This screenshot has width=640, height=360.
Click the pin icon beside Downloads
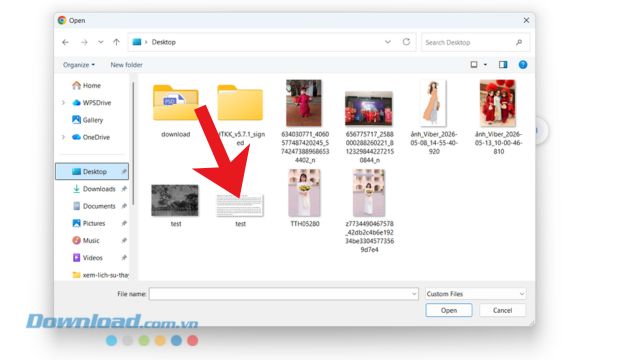coord(124,189)
